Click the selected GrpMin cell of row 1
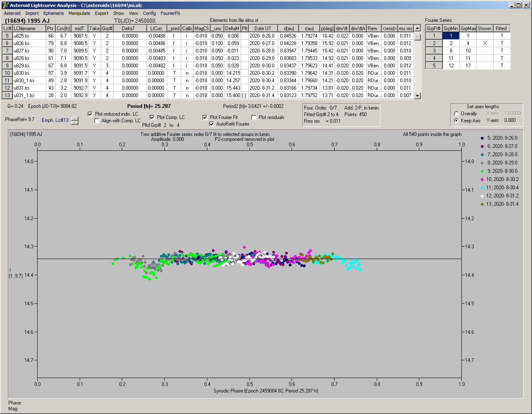Viewport: 532px width, 414px height. point(451,36)
